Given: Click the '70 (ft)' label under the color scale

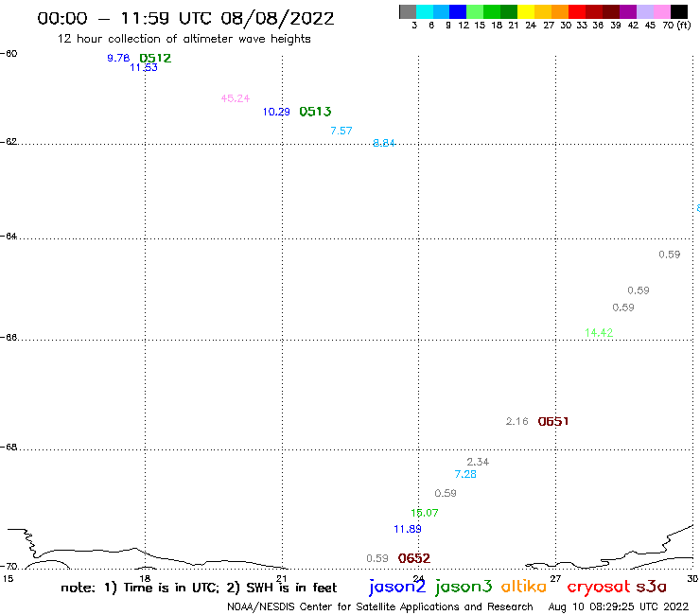Looking at the screenshot, I should (676, 25).
